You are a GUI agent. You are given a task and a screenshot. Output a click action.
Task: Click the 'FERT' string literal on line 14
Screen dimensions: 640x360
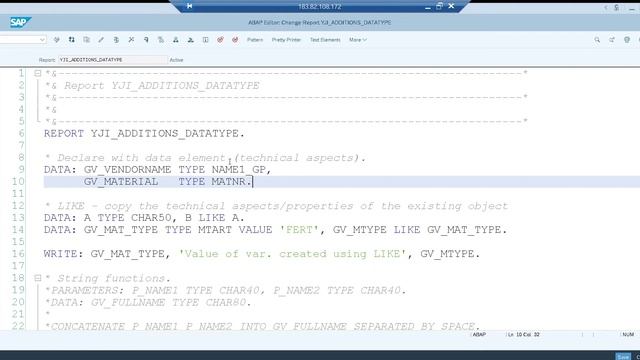click(x=299, y=230)
